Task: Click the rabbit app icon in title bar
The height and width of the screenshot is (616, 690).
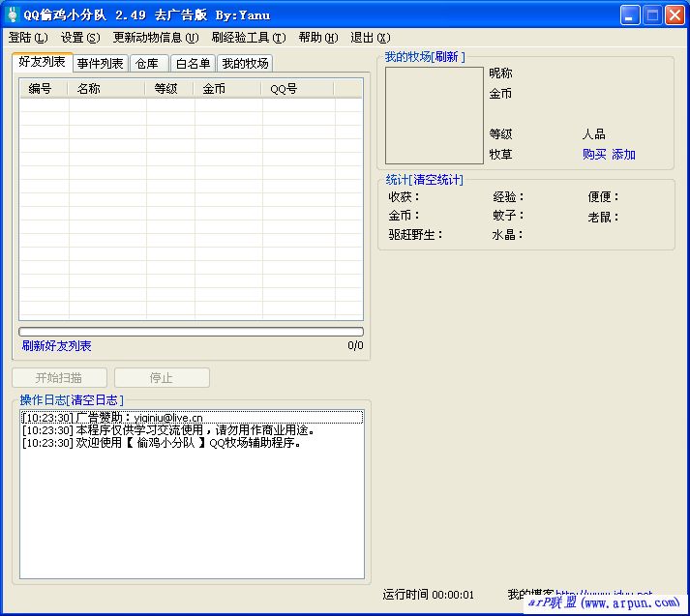Action: pyautogui.click(x=13, y=15)
